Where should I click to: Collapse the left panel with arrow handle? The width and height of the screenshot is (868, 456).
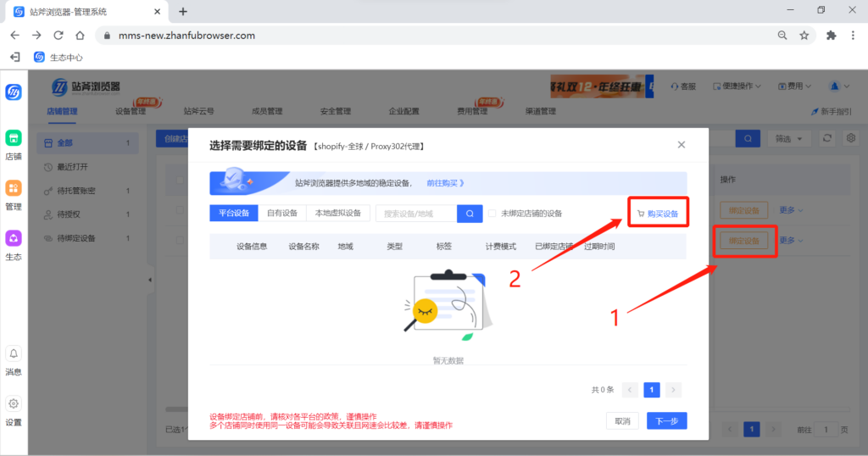[150, 280]
